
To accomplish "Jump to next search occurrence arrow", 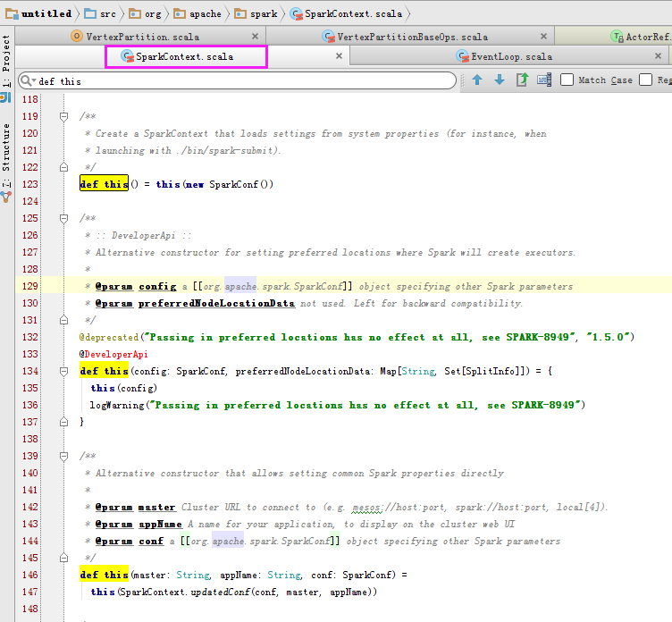I will point(499,80).
